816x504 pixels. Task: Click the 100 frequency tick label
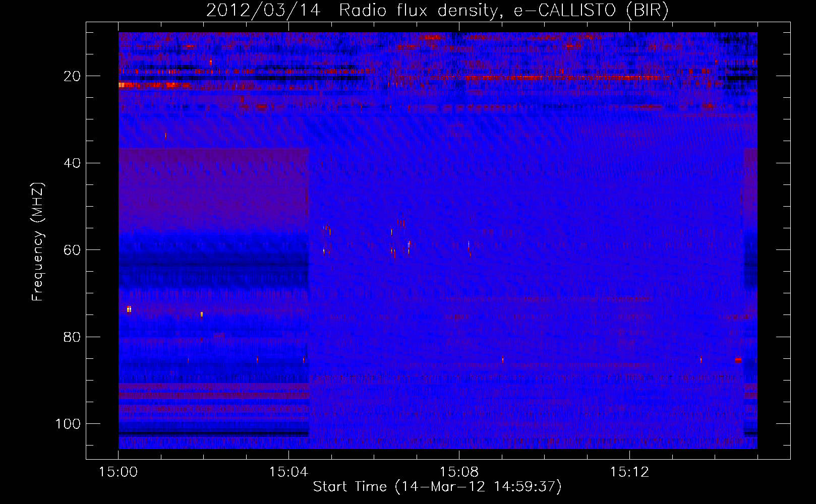point(68,424)
